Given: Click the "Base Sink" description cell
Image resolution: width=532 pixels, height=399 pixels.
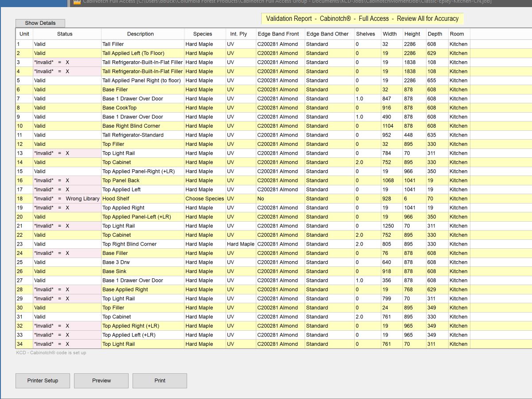Looking at the screenshot, I should coord(143,271).
